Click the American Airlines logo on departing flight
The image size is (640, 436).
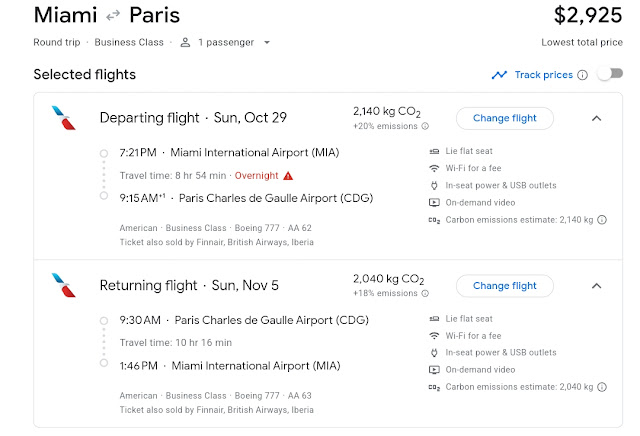click(63, 119)
